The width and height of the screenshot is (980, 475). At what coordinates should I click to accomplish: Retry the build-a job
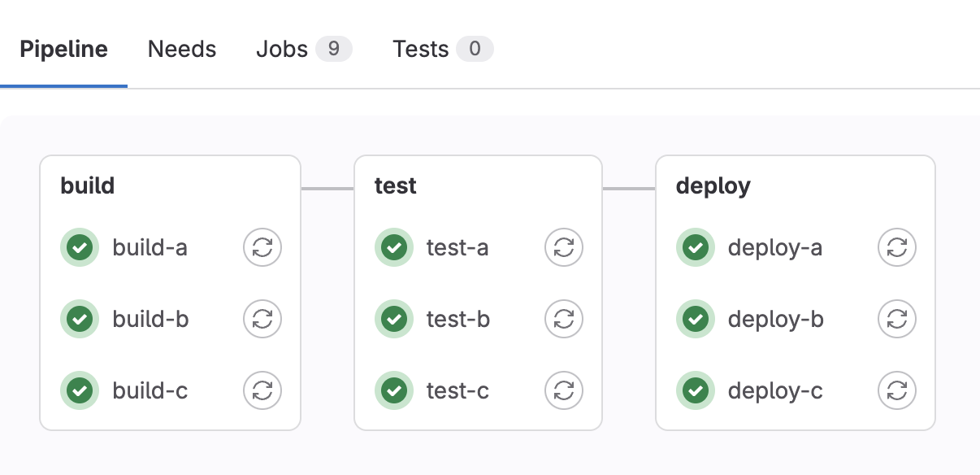[262, 247]
